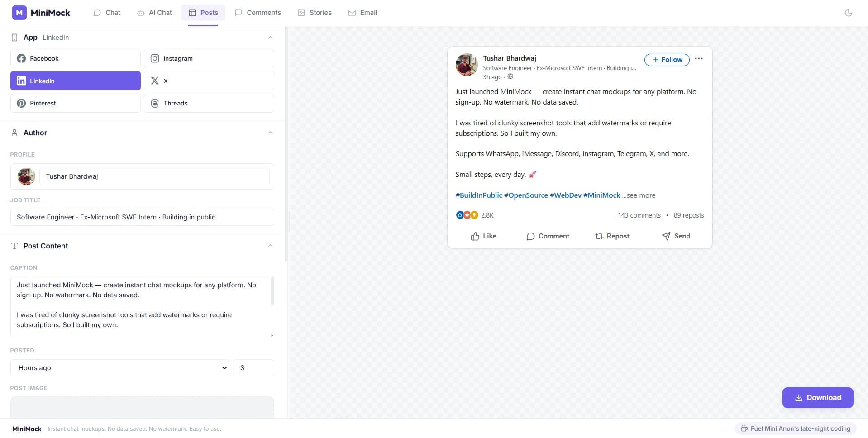Click the Send paper plane icon
This screenshot has height=438, width=868.
666,237
